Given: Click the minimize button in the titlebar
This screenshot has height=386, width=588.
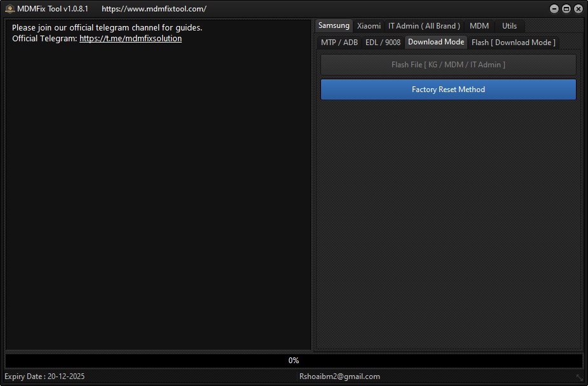Looking at the screenshot, I should point(554,8).
